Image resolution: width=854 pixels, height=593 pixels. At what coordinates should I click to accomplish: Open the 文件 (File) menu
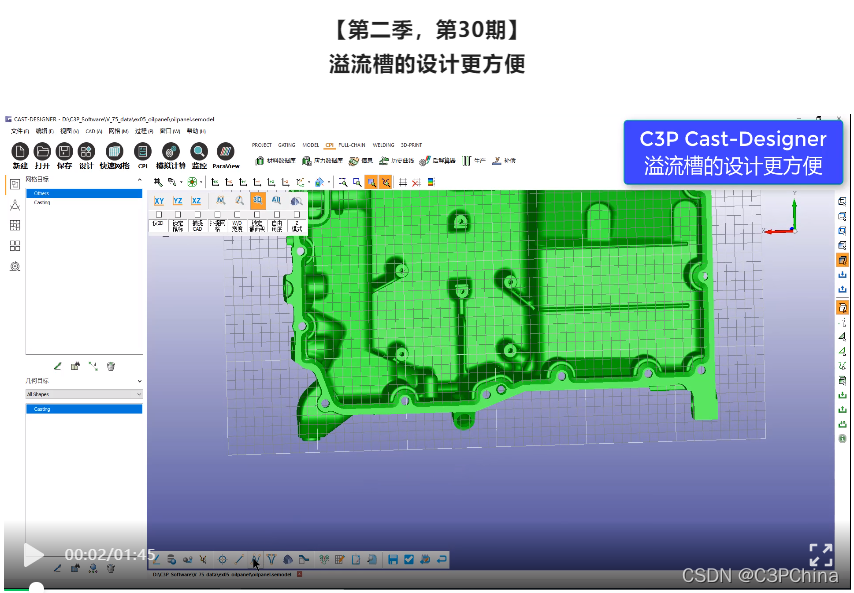coord(20,131)
